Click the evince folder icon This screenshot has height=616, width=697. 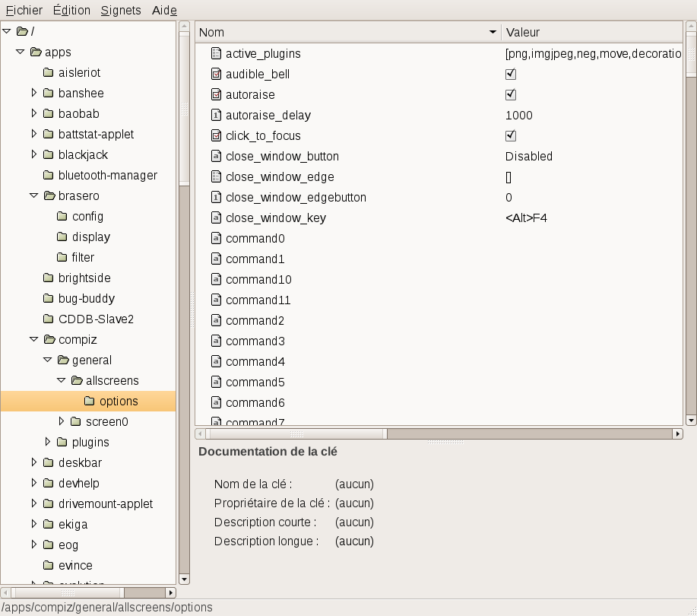(49, 565)
